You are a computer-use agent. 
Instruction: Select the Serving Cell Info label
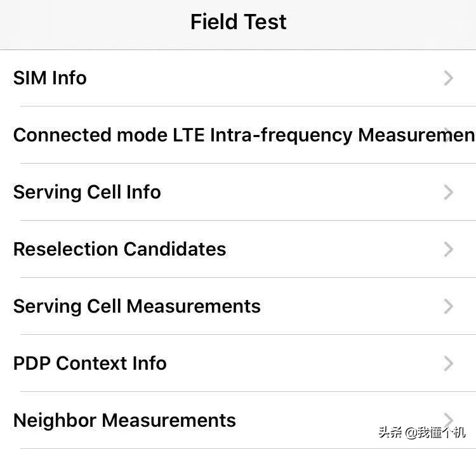pyautogui.click(x=87, y=192)
